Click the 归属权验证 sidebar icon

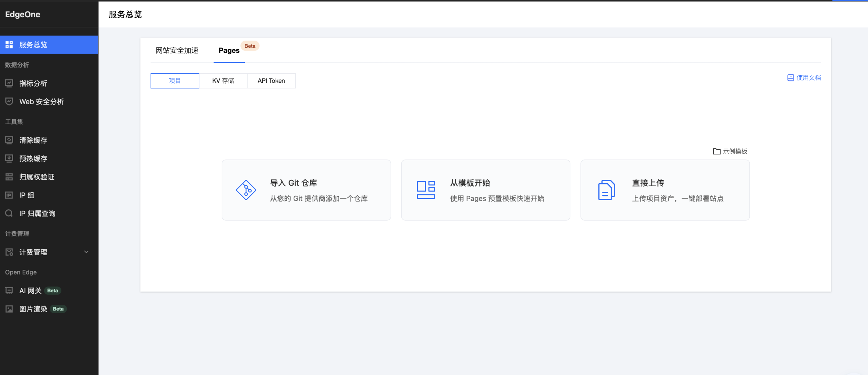pyautogui.click(x=9, y=177)
